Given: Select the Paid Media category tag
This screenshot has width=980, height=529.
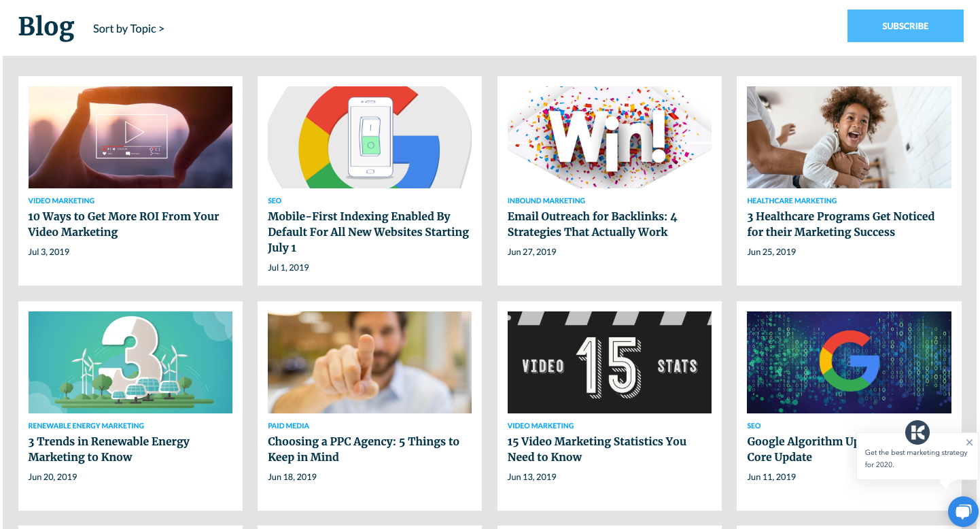Looking at the screenshot, I should pos(288,426).
